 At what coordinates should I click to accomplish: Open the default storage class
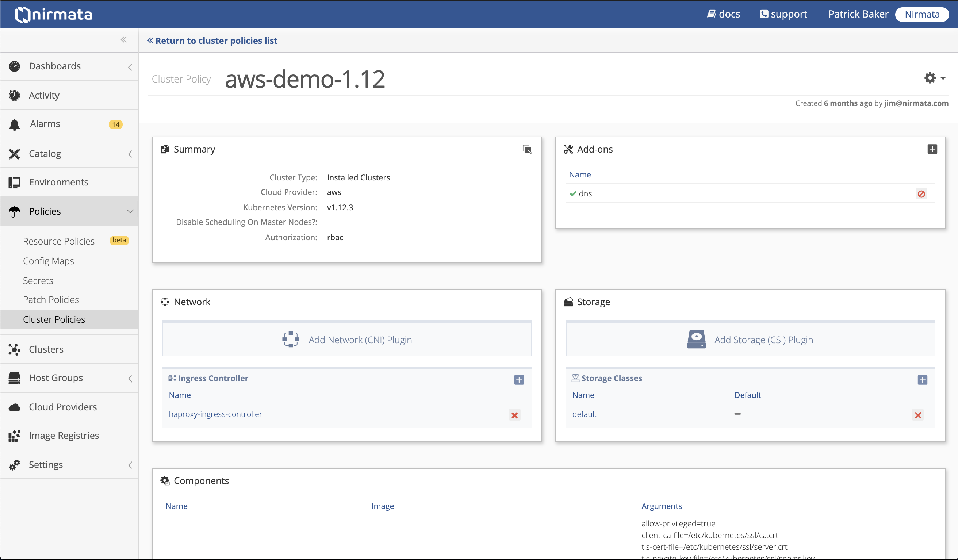click(x=584, y=414)
